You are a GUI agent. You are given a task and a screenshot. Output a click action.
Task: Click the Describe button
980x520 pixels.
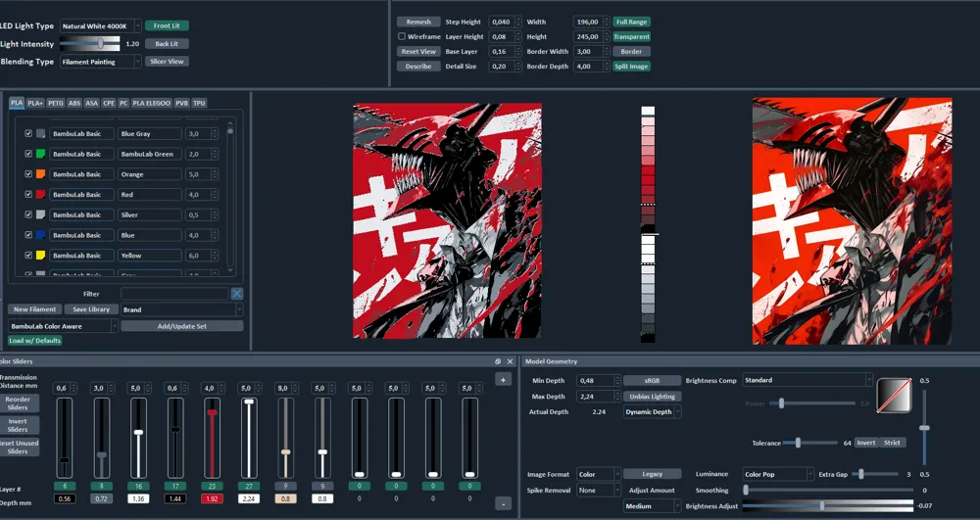[x=418, y=67]
